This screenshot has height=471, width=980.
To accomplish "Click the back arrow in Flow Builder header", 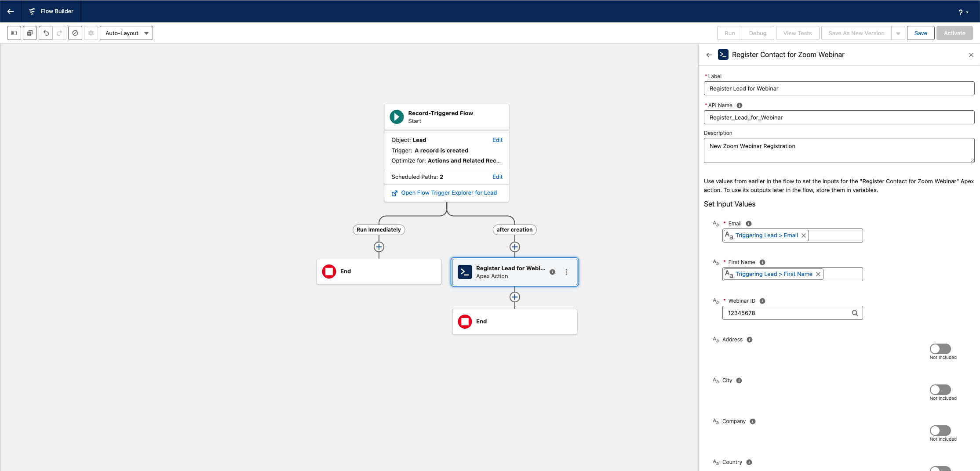I will [x=11, y=11].
